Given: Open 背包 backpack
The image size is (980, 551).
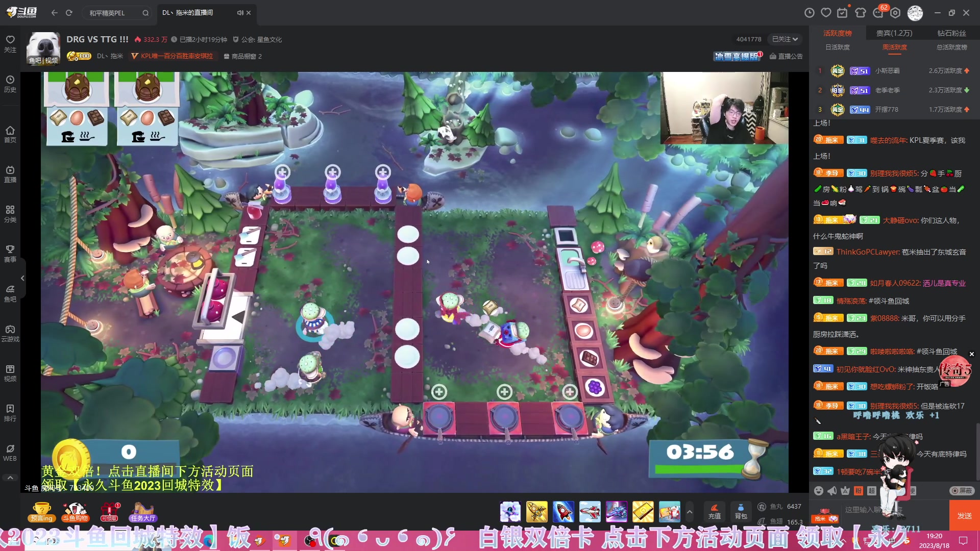Looking at the screenshot, I should tap(741, 512).
